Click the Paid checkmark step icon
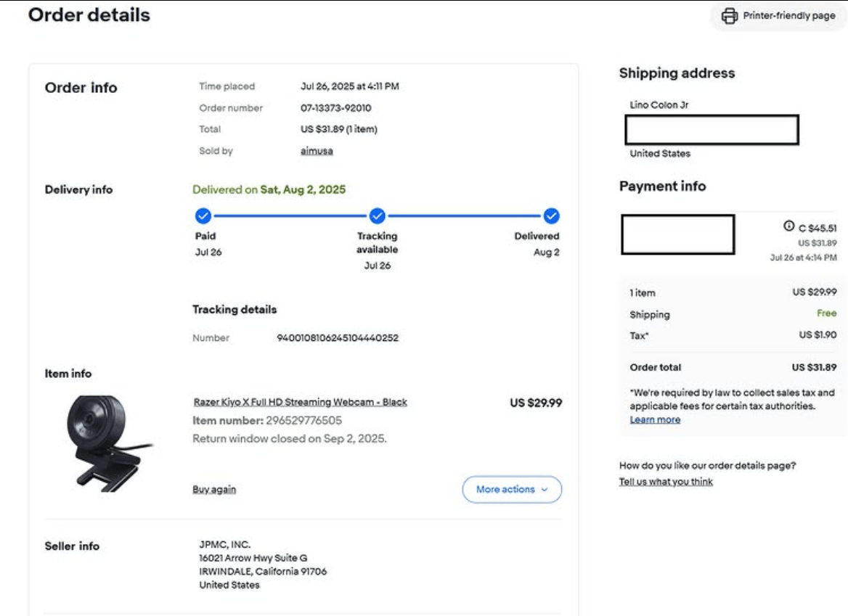Image resolution: width=848 pixels, height=616 pixels. 203,215
